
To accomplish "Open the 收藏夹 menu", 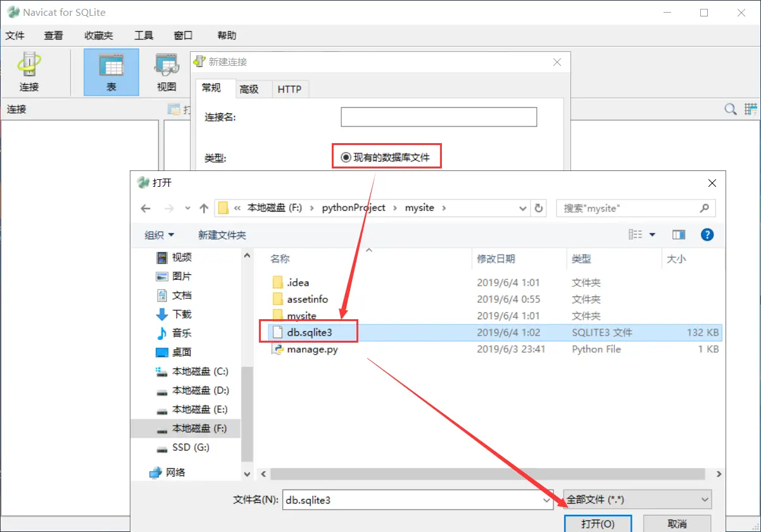I will pos(99,35).
